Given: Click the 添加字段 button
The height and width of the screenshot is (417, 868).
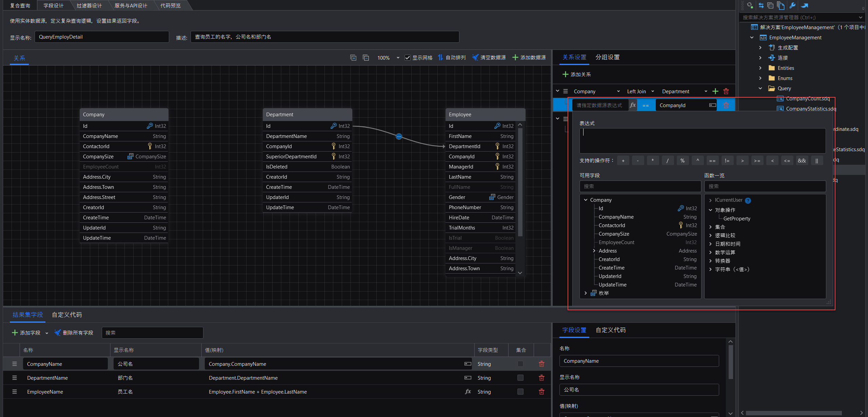Looking at the screenshot, I should [x=26, y=333].
